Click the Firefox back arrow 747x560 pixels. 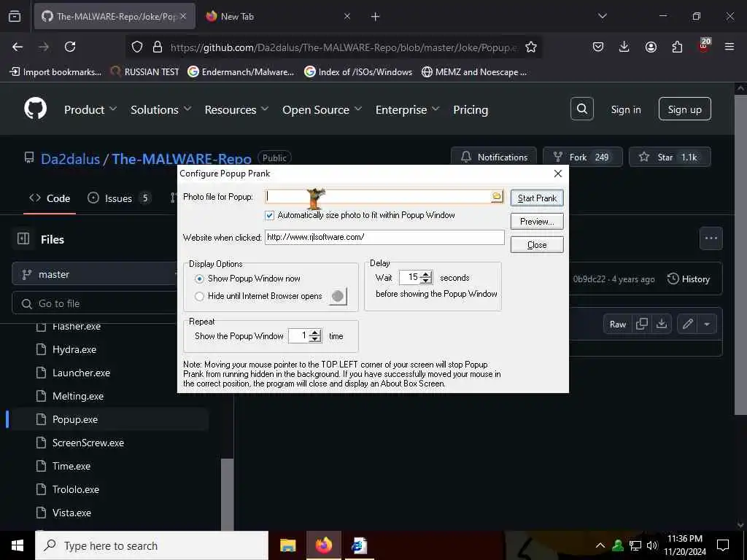pyautogui.click(x=18, y=47)
